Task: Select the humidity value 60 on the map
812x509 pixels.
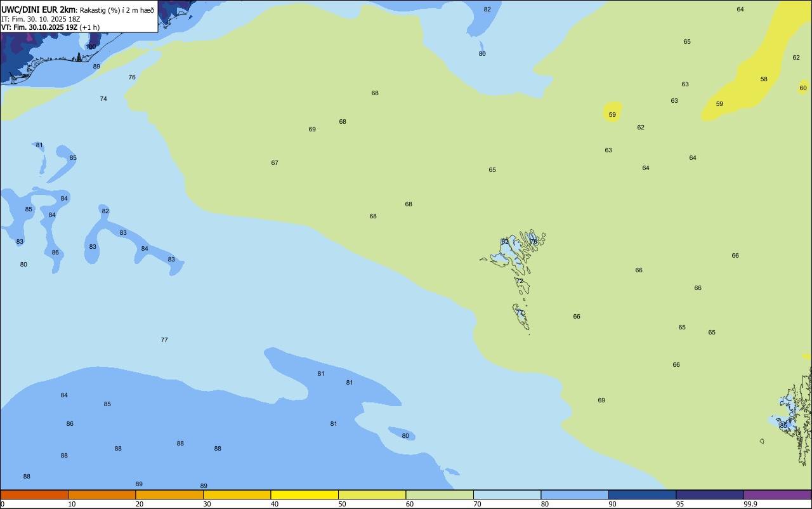Action: 803,88
